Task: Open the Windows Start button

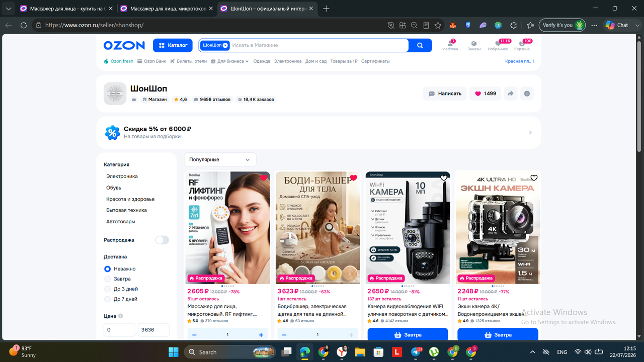Action: (174, 352)
